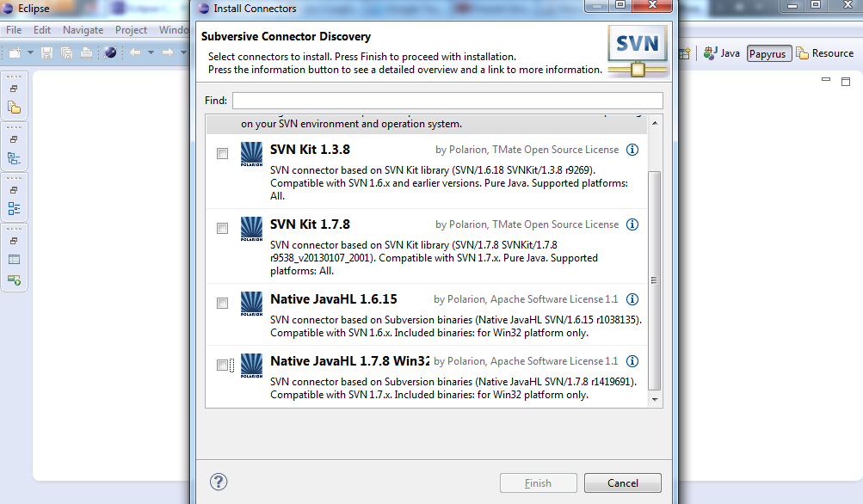
Task: Select the "Native JavaHL 1.6.15" connector title
Action: [334, 299]
